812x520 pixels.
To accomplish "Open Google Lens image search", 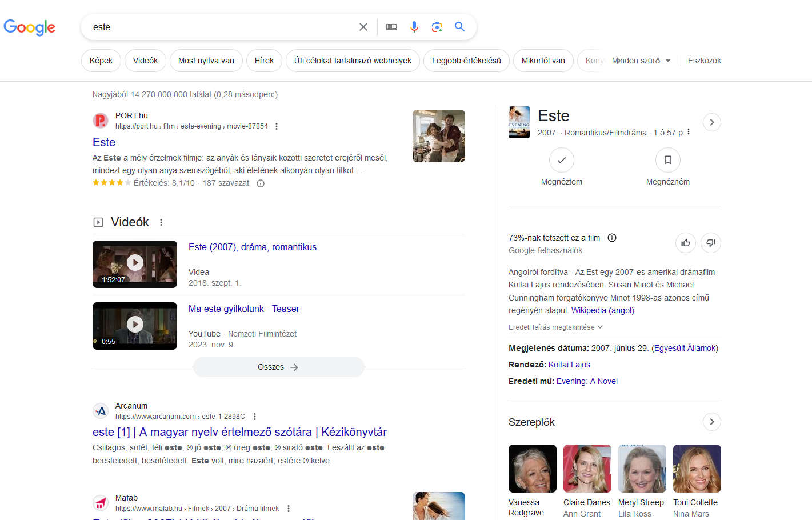I will point(437,27).
